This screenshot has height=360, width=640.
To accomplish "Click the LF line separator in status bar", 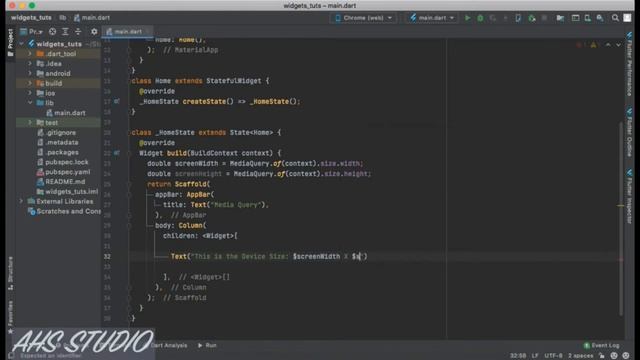I will point(535,356).
